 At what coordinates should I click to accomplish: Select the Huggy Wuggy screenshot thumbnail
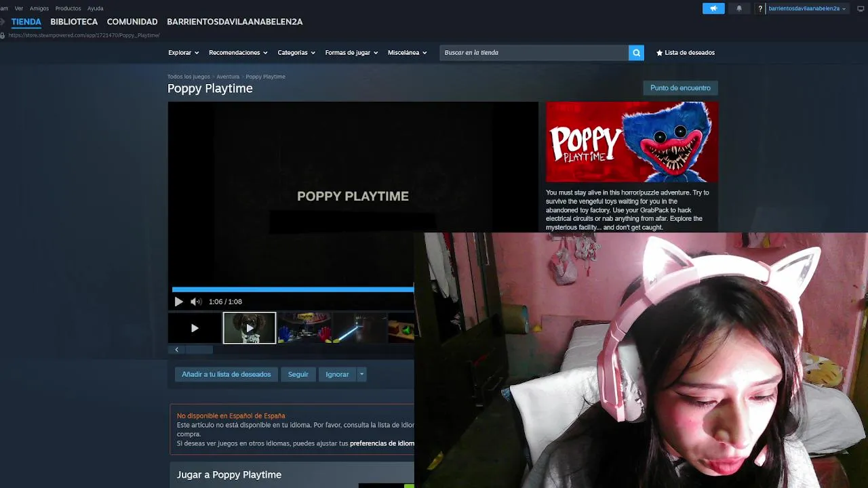tap(304, 328)
